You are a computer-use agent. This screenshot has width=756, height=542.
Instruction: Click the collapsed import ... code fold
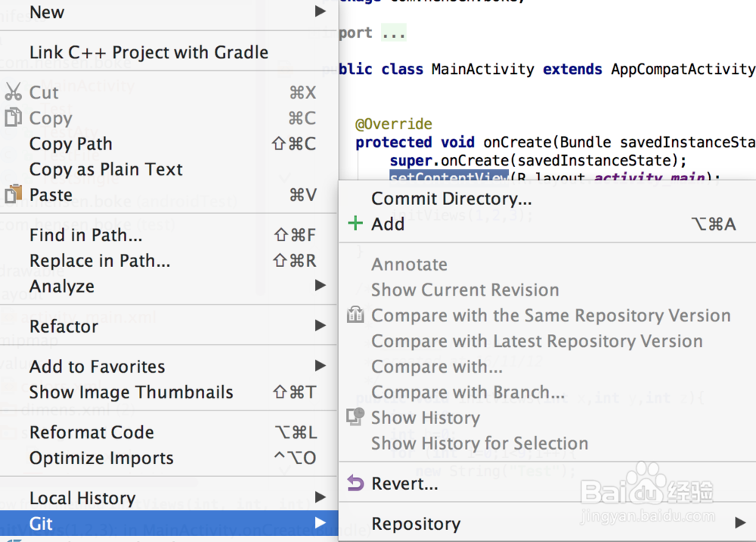point(393,33)
